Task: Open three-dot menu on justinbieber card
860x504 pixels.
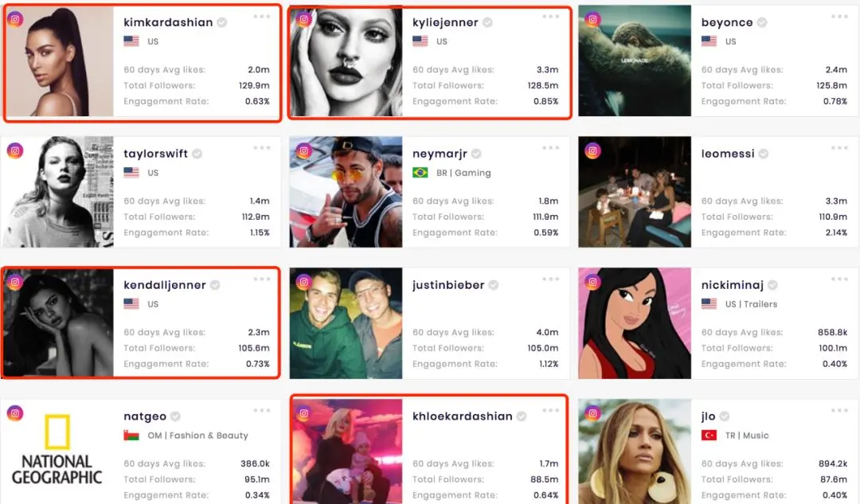Action: click(551, 279)
